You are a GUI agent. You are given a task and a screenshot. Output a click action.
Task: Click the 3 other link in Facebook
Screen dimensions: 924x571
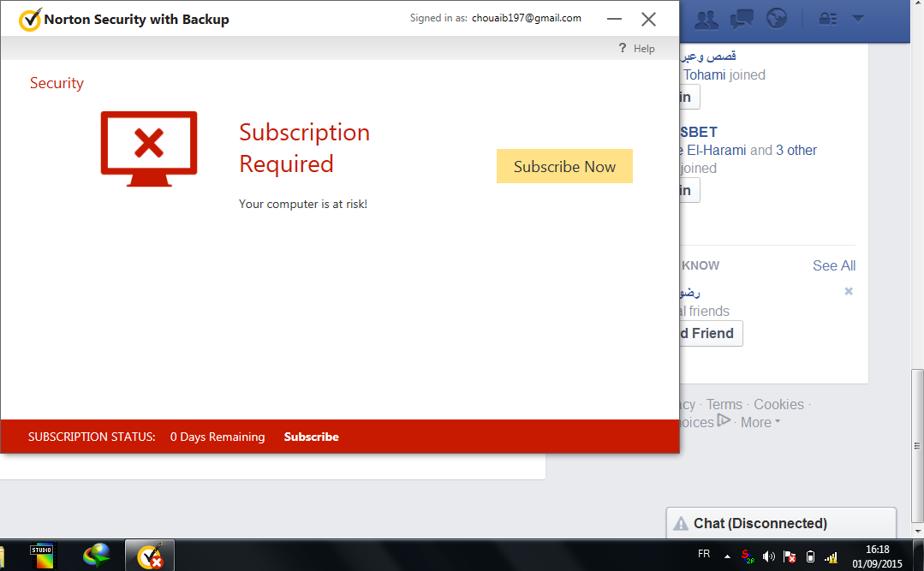coord(796,151)
